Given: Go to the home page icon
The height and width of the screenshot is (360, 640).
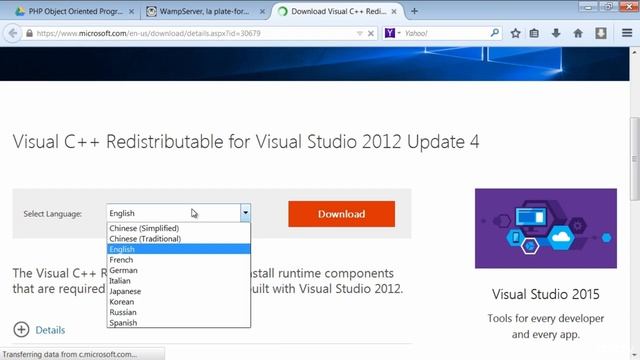Looking at the screenshot, I should point(578,33).
